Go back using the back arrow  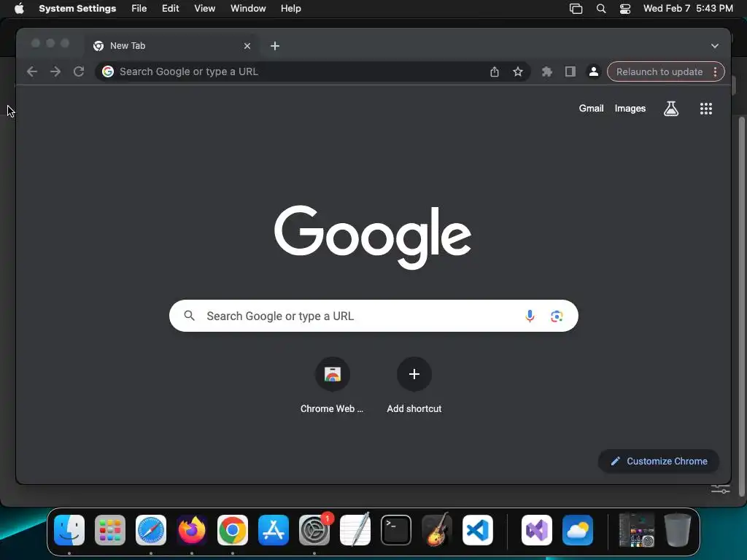tap(32, 71)
